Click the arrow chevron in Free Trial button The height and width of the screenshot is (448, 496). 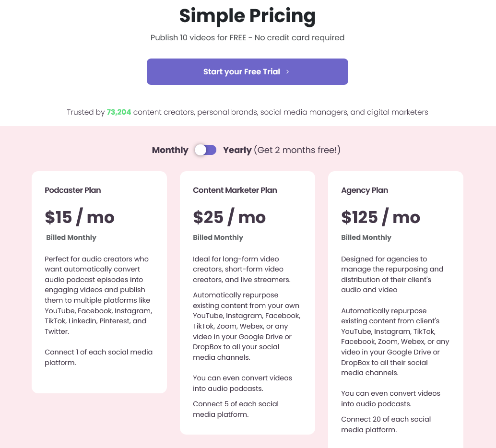[287, 72]
